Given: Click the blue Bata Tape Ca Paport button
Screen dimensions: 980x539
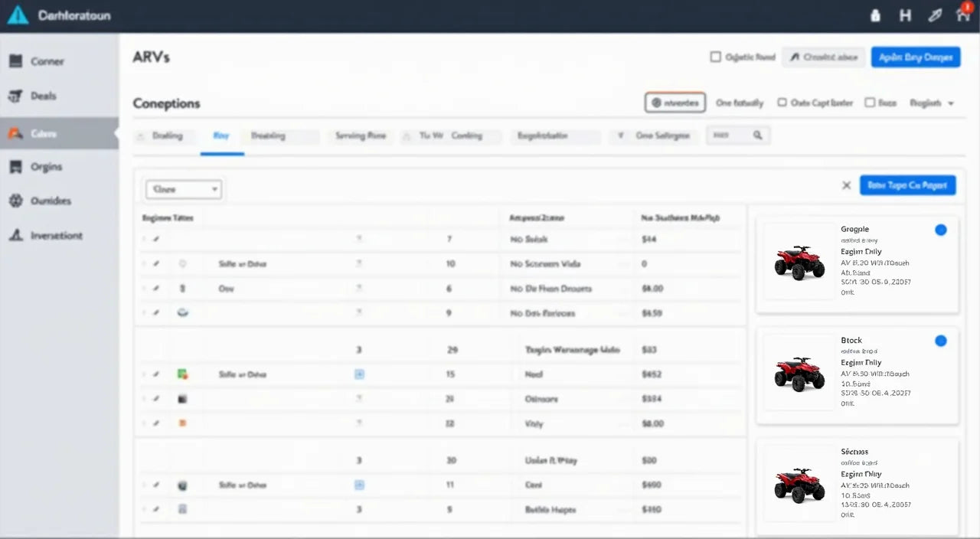Looking at the screenshot, I should [908, 185].
